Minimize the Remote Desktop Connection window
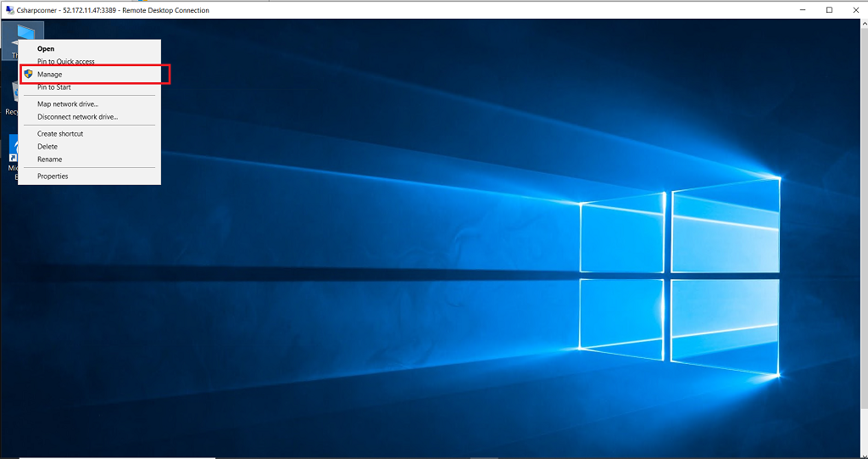 coord(804,10)
